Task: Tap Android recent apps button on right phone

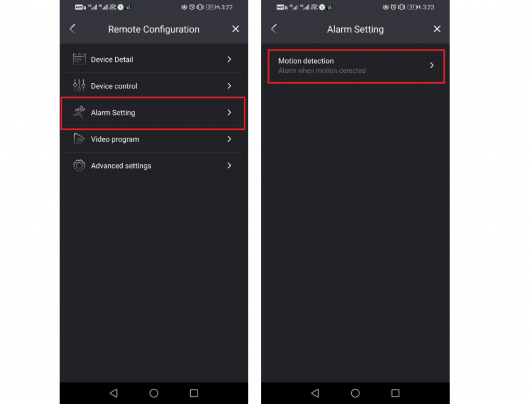Action: [395, 393]
